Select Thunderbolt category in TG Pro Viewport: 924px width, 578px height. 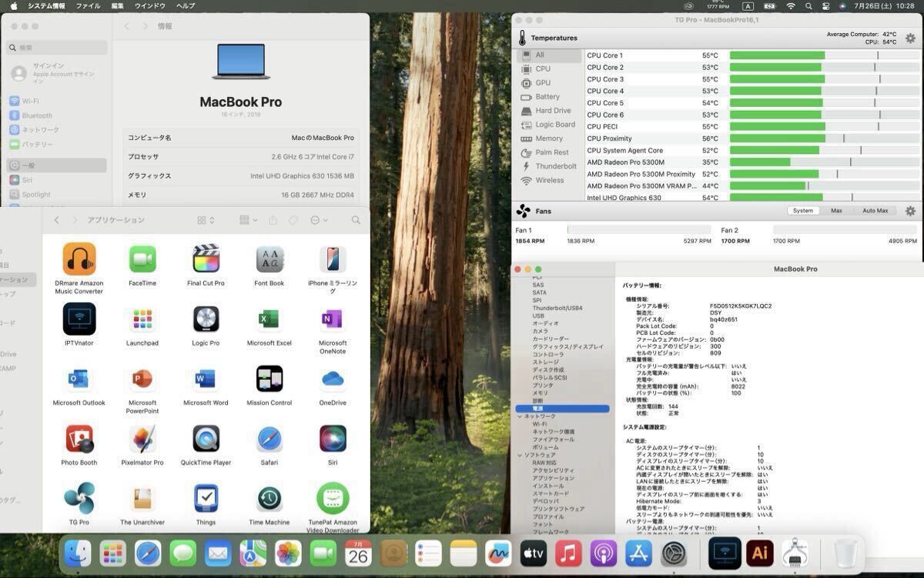[x=550, y=166]
